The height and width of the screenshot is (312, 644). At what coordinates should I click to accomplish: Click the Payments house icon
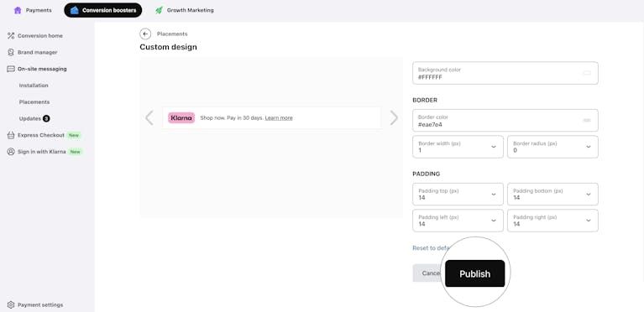(18, 10)
